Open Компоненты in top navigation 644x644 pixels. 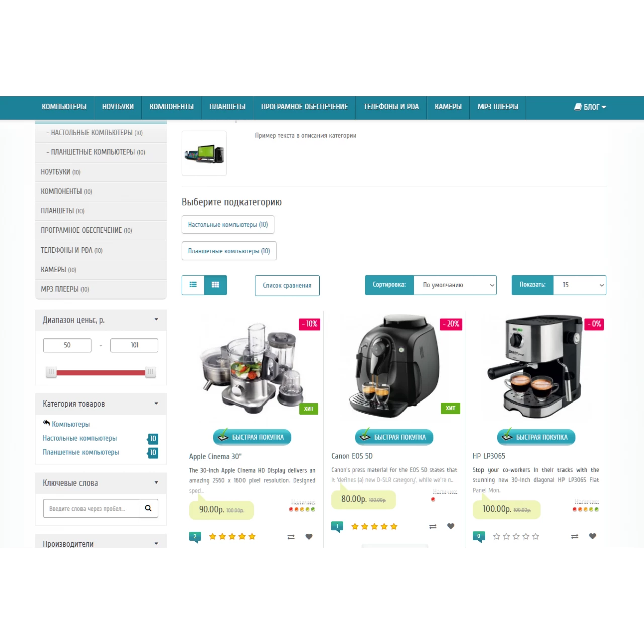pos(172,107)
